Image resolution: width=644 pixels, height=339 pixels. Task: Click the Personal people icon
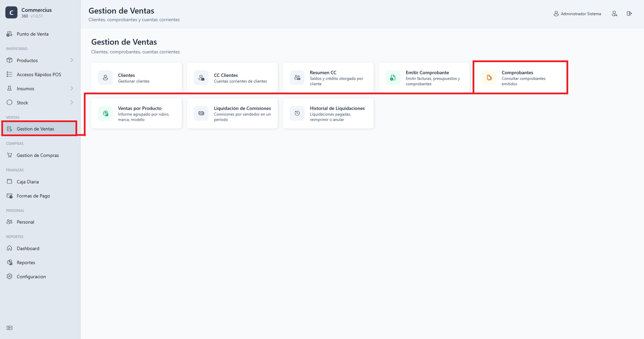(10, 222)
